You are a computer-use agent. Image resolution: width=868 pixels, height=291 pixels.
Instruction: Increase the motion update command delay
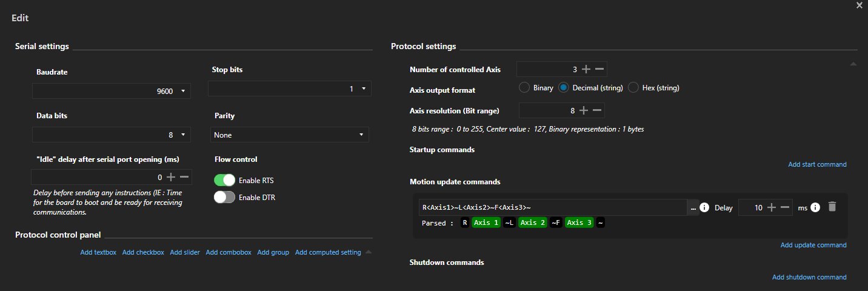[x=772, y=207]
